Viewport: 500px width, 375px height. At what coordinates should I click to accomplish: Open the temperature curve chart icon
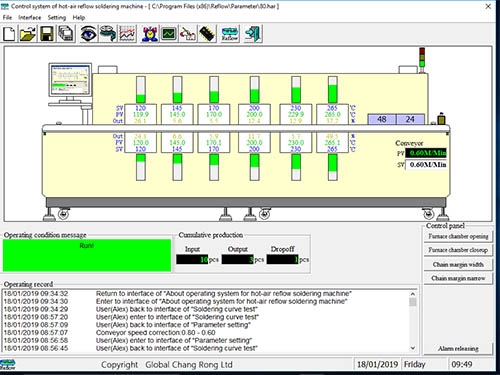click(x=128, y=34)
